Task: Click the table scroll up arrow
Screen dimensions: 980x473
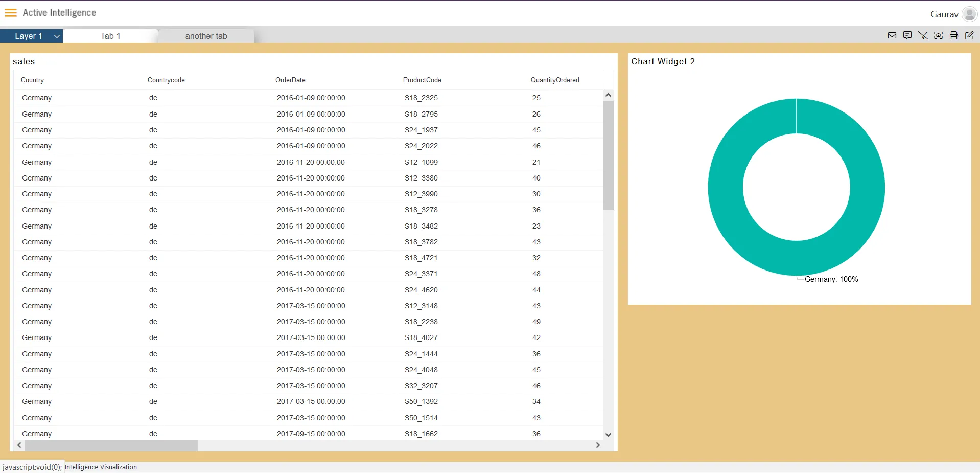Action: [608, 95]
